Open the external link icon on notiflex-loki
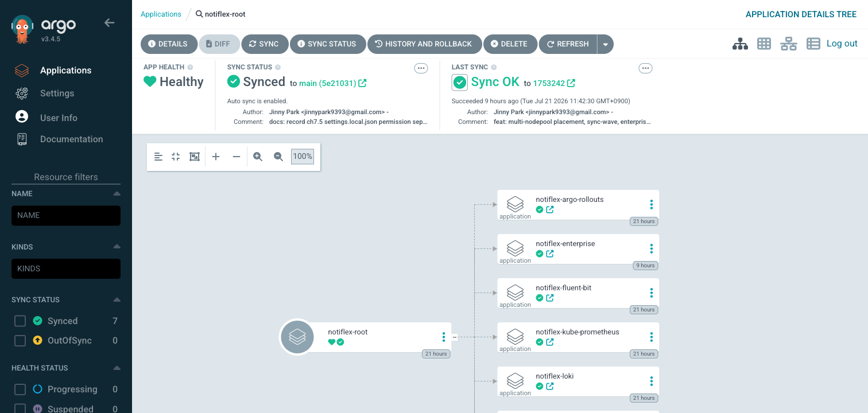Image resolution: width=868 pixels, height=413 pixels. pyautogui.click(x=550, y=387)
